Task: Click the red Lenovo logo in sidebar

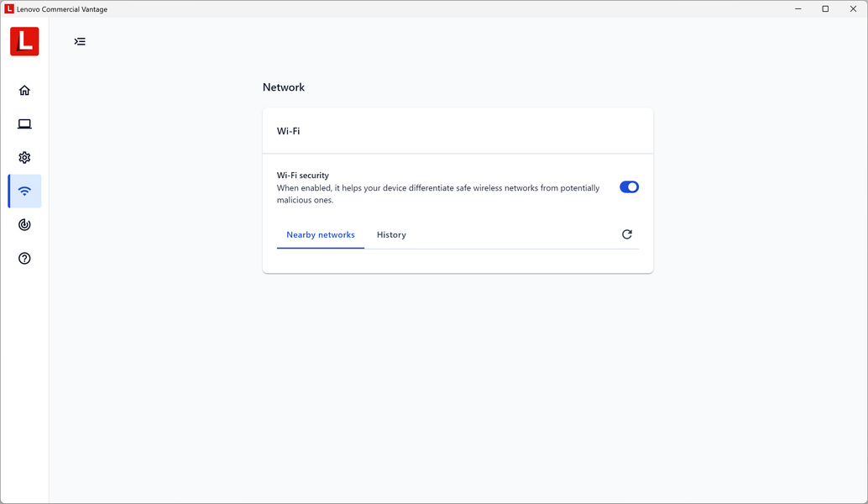Action: pos(24,41)
